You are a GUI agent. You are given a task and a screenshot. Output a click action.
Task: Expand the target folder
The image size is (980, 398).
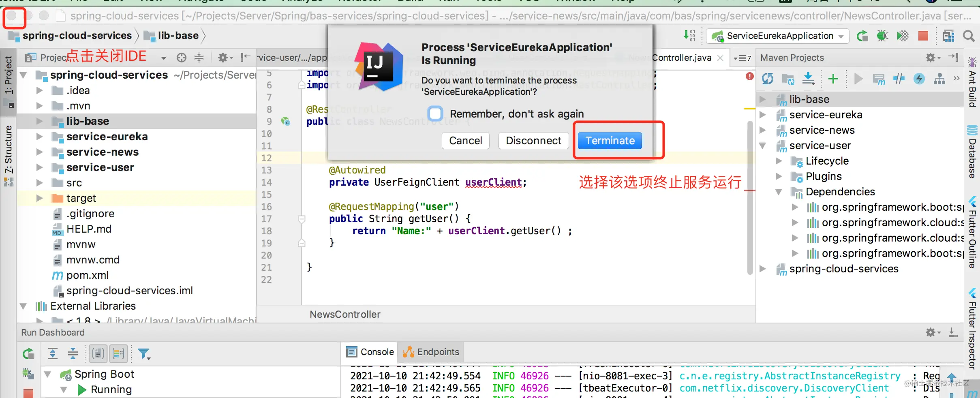point(39,198)
